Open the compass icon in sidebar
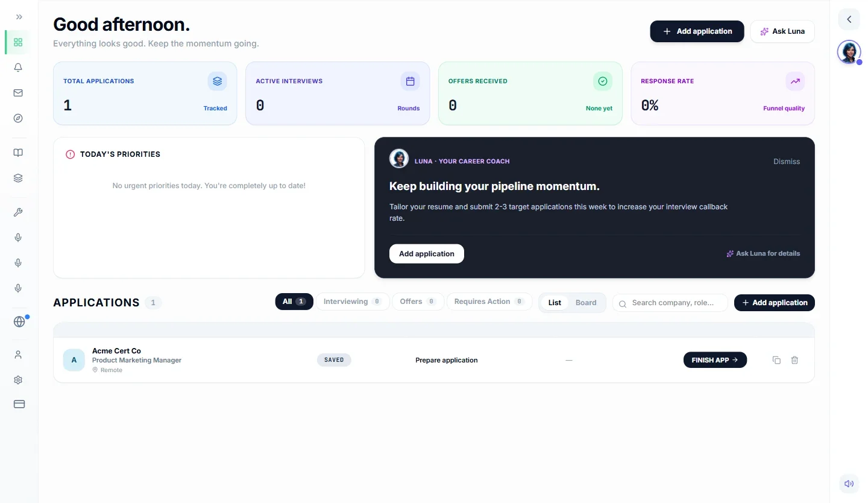 (18, 118)
